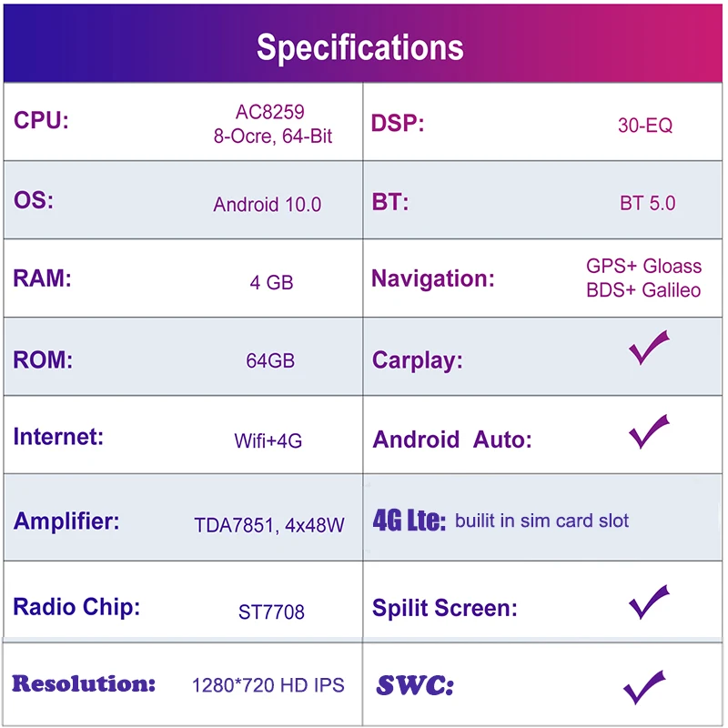This screenshot has width=728, height=728.
Task: Click the TDA7851, 4x48W amplifier value
Action: click(x=269, y=525)
